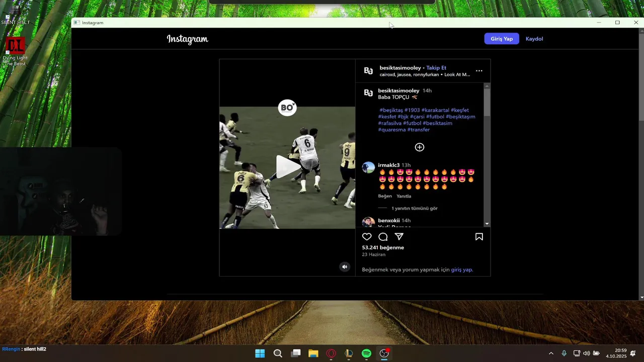This screenshot has height=362, width=644.
Task: Click the network tray icon
Action: coord(577,353)
